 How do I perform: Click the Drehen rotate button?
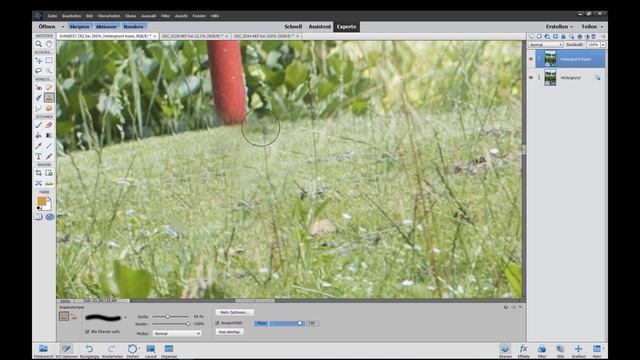(x=132, y=351)
